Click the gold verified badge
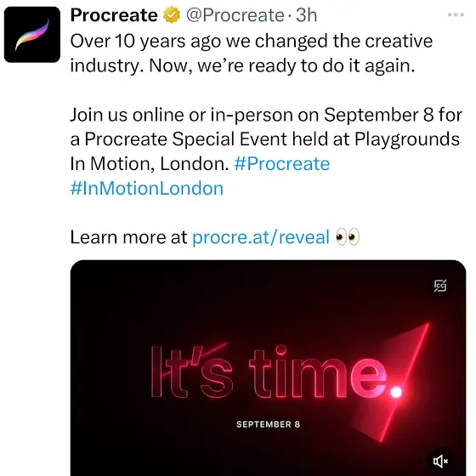Viewport: 476px width, 476px height. tap(172, 14)
